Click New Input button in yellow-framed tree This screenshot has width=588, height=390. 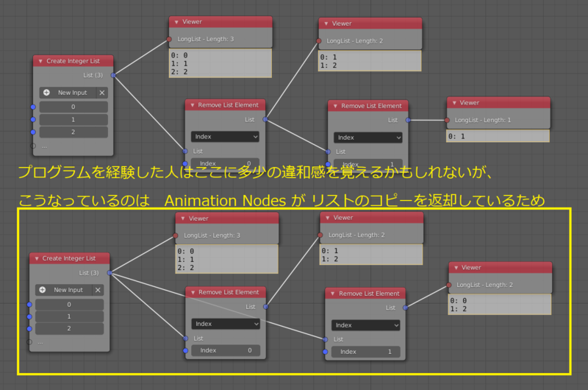pyautogui.click(x=64, y=290)
